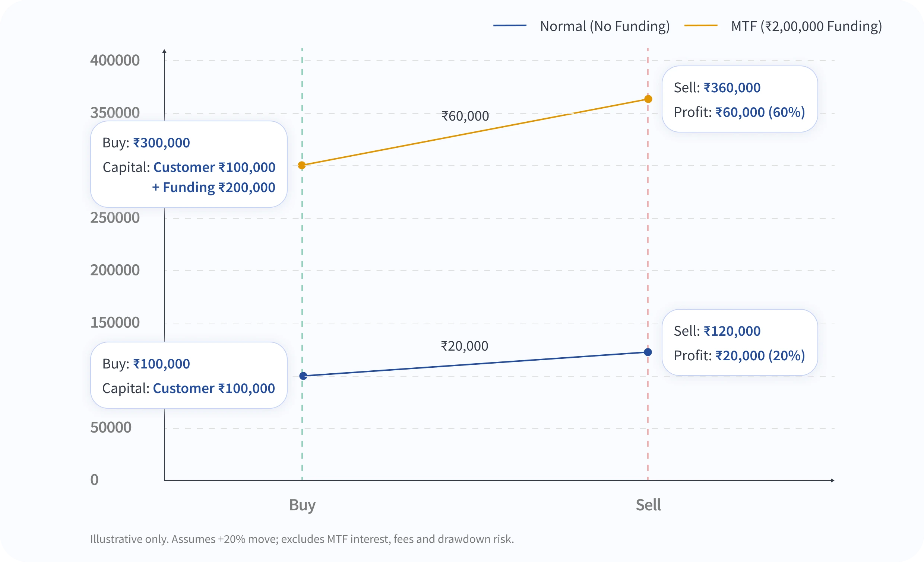924x562 pixels.
Task: Open the Sell ₹120,000 tooltip card
Action: [x=740, y=342]
